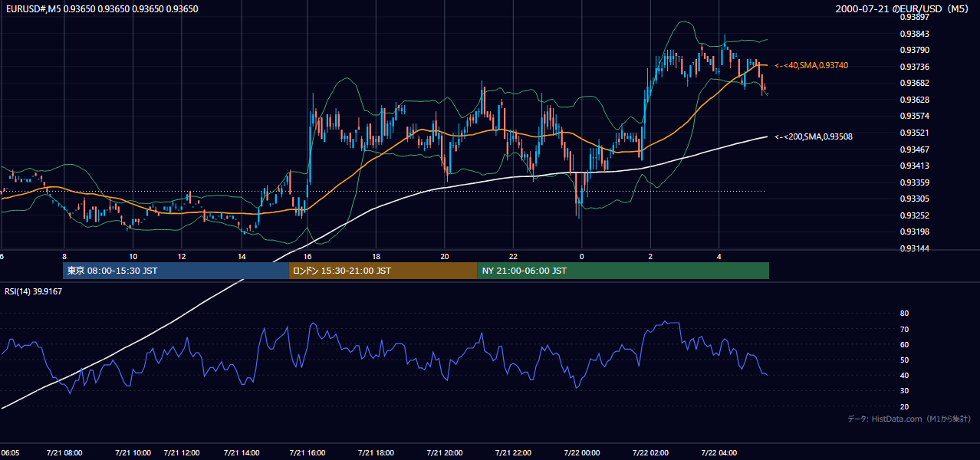Click price axis value 0.93897
This screenshot has width=980, height=460.
click(915, 17)
